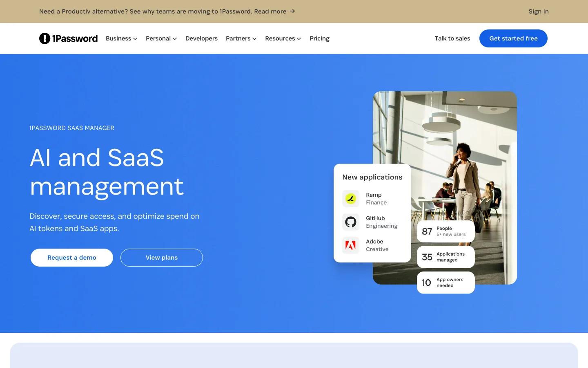Expand the Resources dropdown menu

pos(283,38)
